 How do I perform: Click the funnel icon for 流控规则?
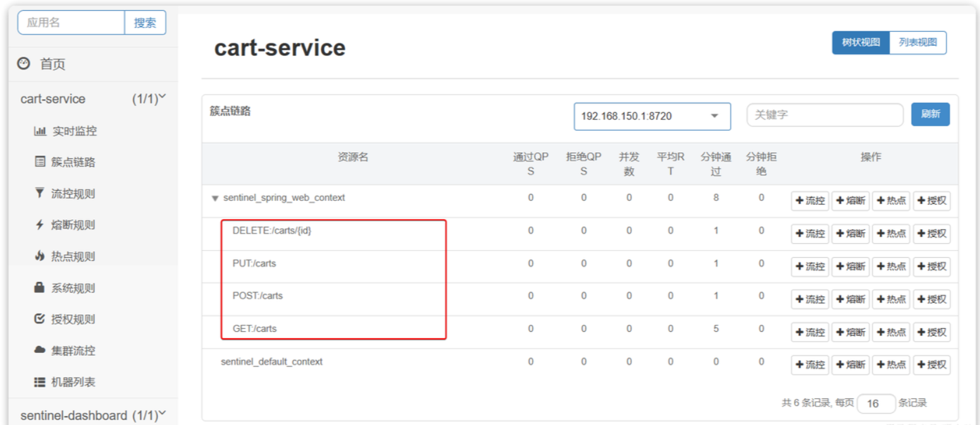[39, 193]
